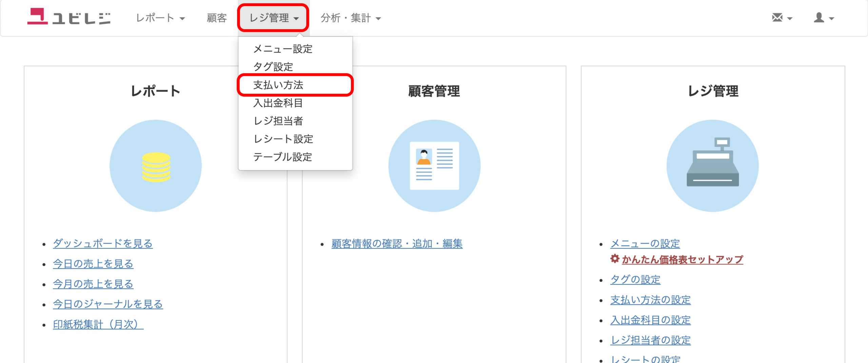Screen dimensions: 868x363
Task: Click the ユビレジ logo
Action: [69, 17]
